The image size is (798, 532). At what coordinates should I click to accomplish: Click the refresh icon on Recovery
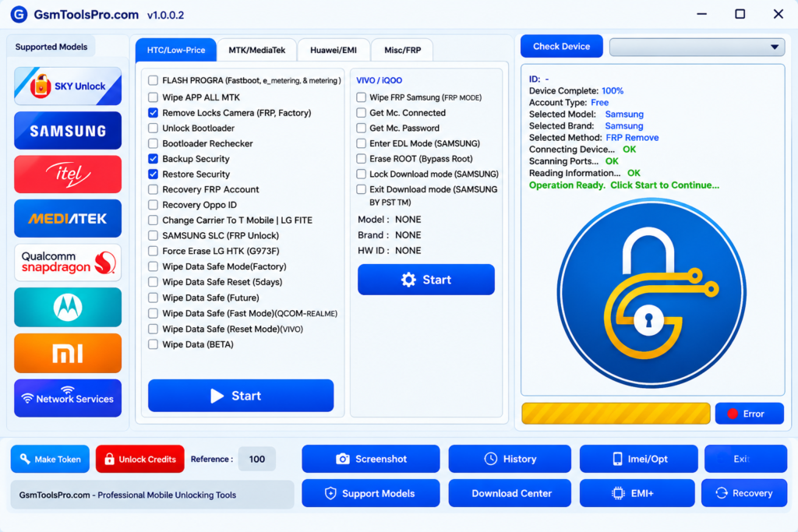[x=721, y=493]
